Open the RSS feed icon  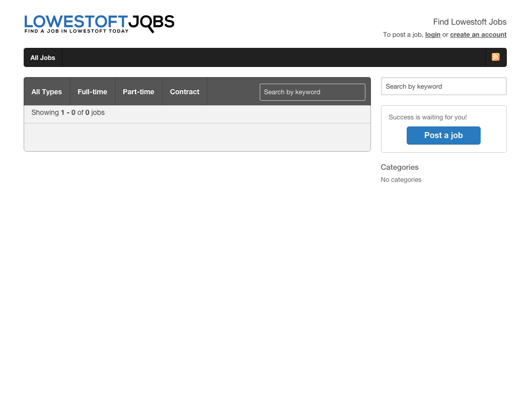(496, 57)
